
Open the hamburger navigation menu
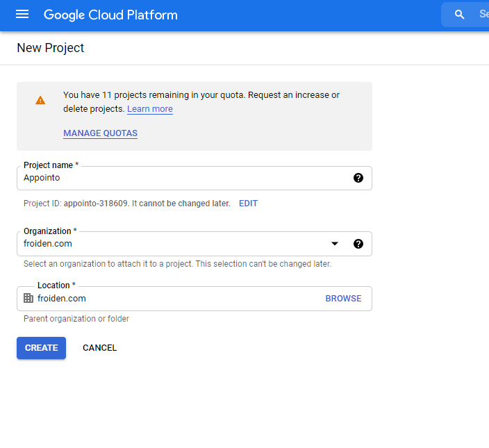pos(22,15)
